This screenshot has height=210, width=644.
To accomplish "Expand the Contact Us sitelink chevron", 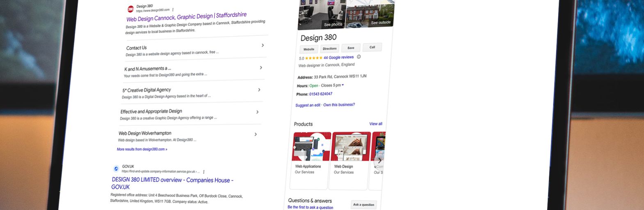I will [x=263, y=45].
